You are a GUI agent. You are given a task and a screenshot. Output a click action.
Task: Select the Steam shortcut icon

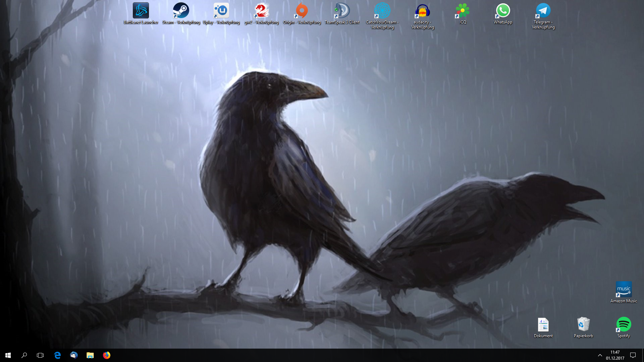click(181, 10)
